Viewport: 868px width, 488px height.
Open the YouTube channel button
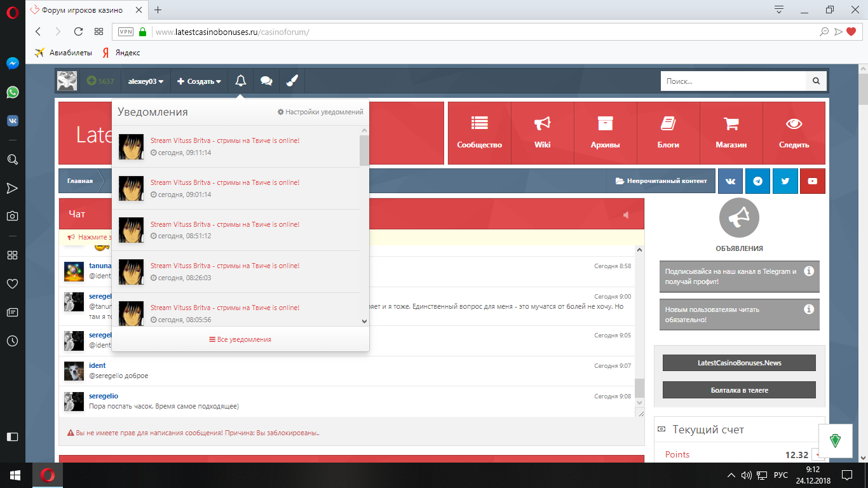[812, 181]
